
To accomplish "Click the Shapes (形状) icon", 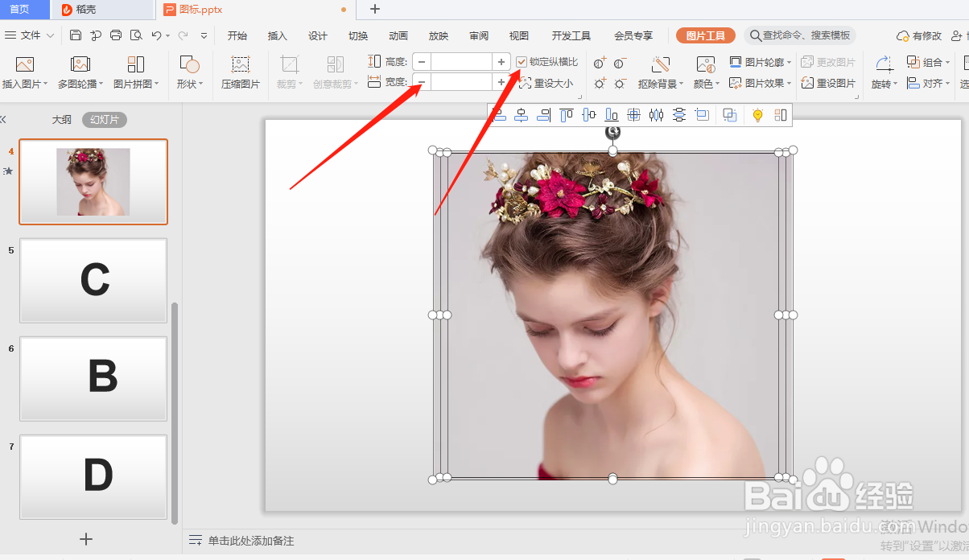I will click(x=190, y=65).
